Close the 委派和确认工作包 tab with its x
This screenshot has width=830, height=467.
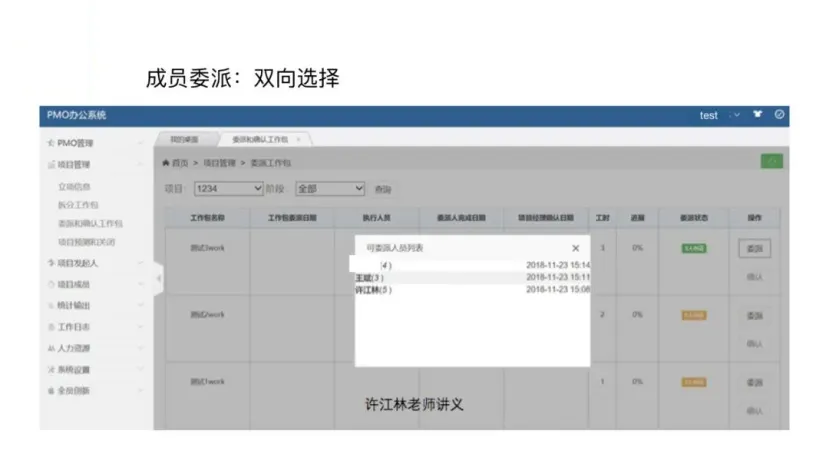299,139
